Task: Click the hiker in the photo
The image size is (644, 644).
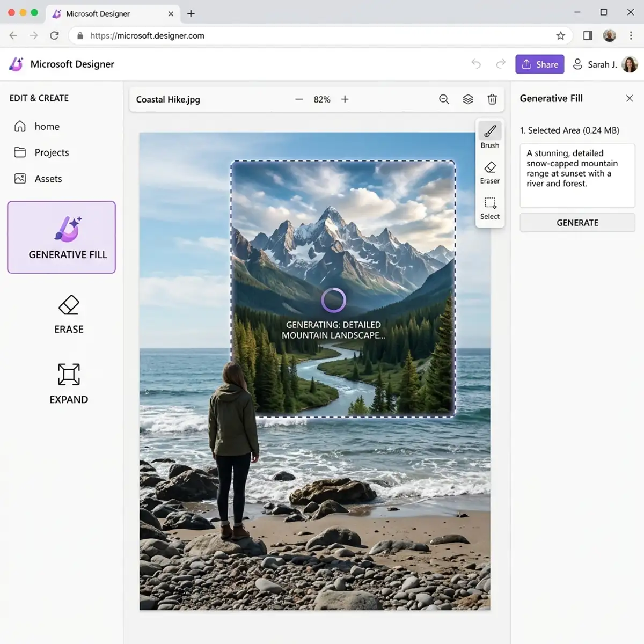Action: click(234, 451)
